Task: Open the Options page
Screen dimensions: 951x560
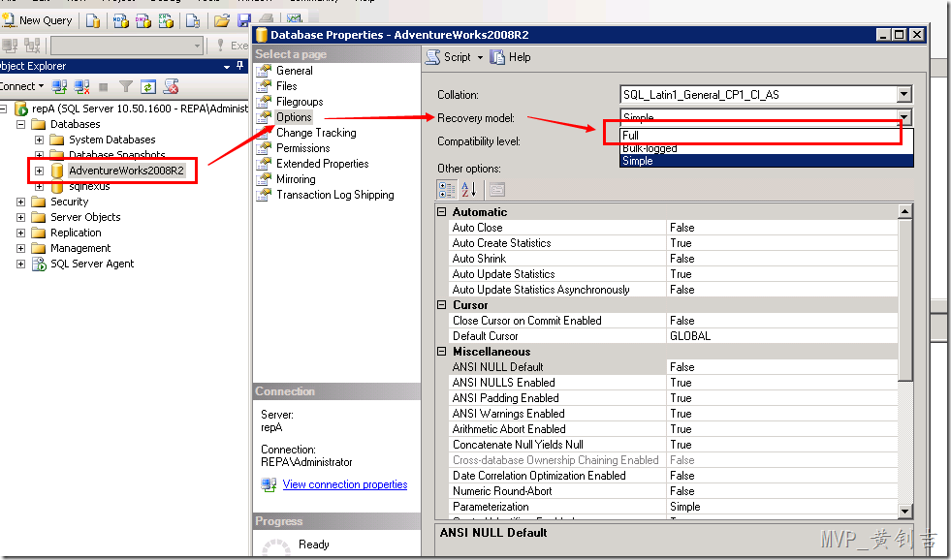Action: [x=294, y=117]
